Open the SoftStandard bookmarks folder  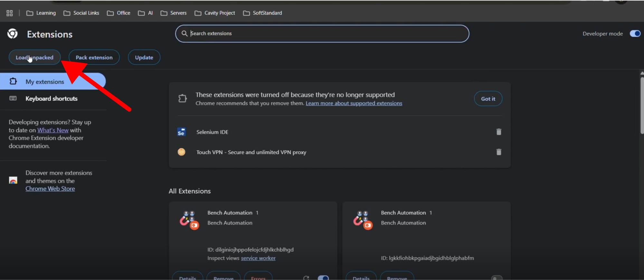(262, 13)
